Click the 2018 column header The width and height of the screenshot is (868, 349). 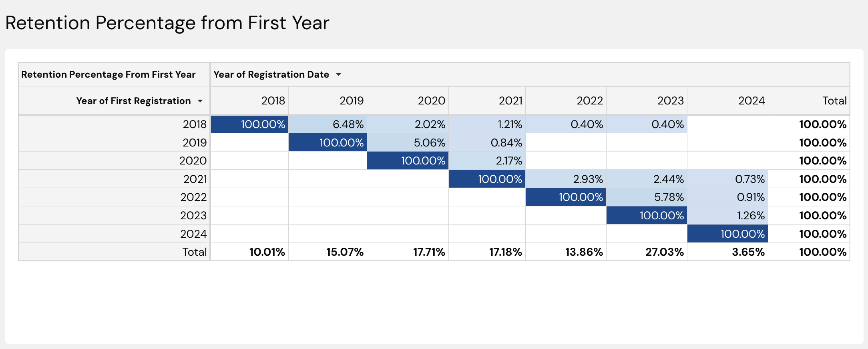tap(273, 101)
